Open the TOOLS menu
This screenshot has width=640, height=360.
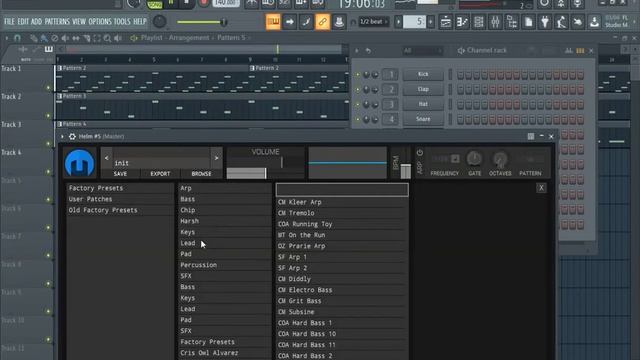(122, 21)
